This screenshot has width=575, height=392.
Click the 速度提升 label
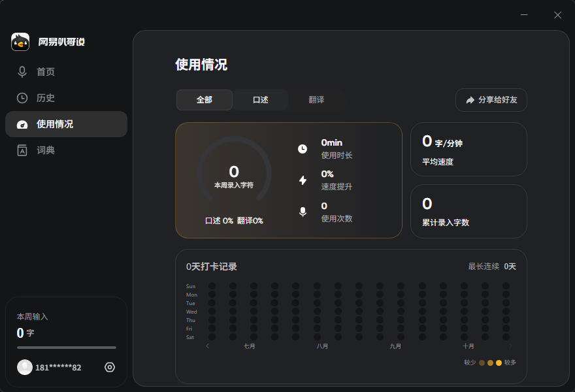point(337,187)
